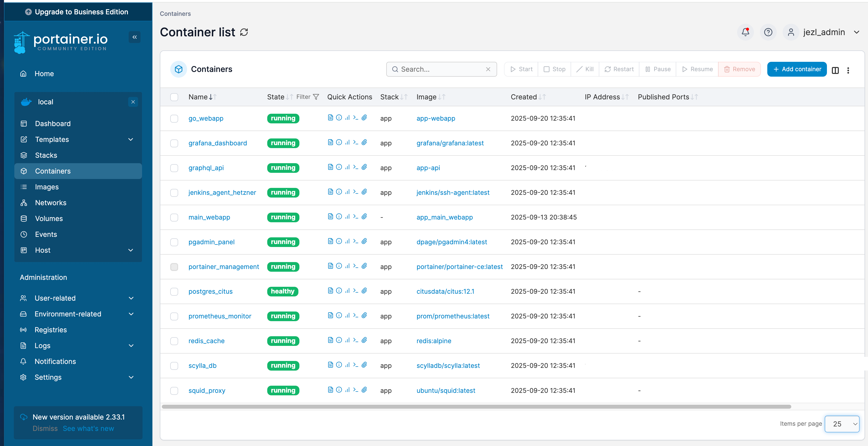Open the Stacks sidebar item
Viewport: 868px width, 446px height.
click(x=46, y=155)
